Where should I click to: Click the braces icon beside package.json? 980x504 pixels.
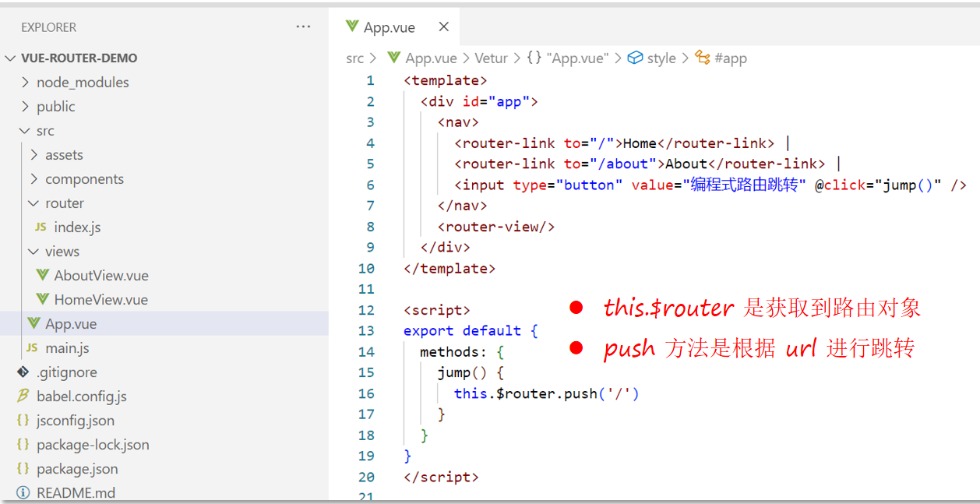coord(23,469)
